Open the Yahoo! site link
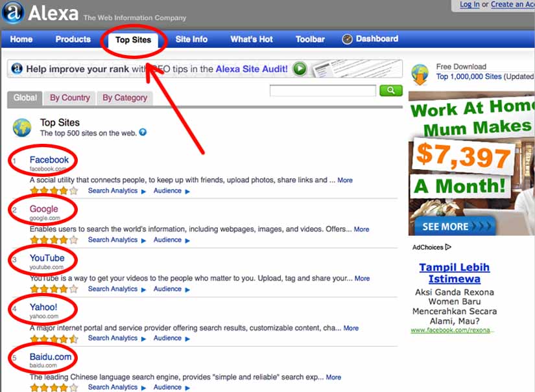535x392 pixels. click(43, 307)
